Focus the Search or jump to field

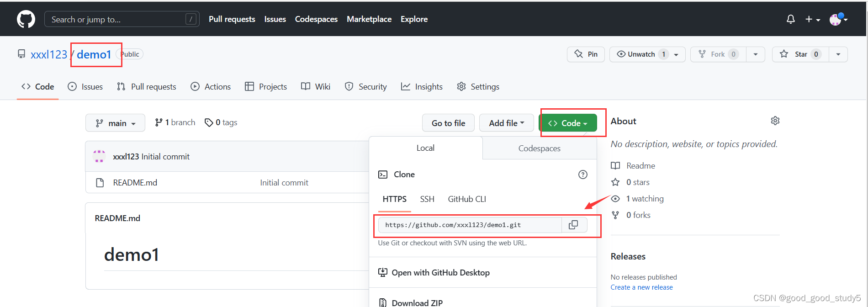[122, 19]
